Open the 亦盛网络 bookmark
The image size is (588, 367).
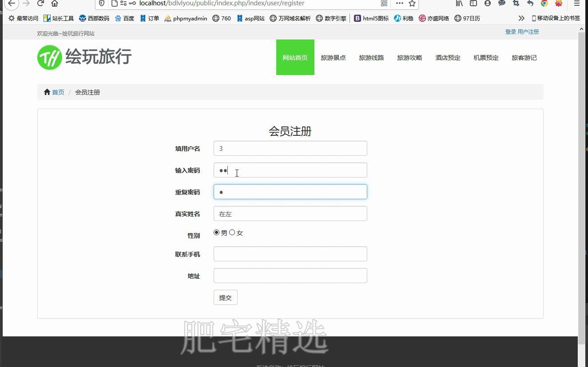[x=434, y=18]
